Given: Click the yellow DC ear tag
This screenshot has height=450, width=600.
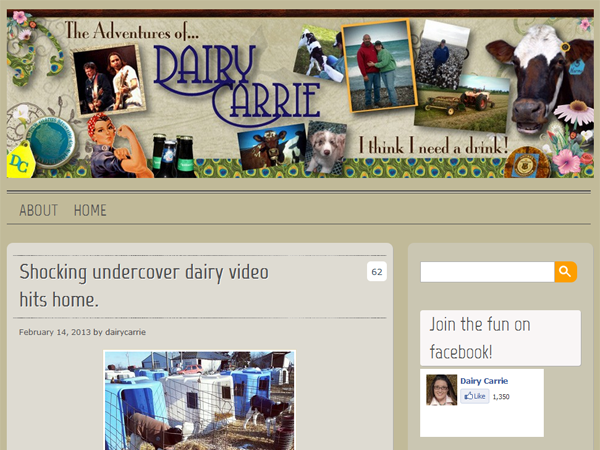Looking at the screenshot, I should pyautogui.click(x=21, y=159).
